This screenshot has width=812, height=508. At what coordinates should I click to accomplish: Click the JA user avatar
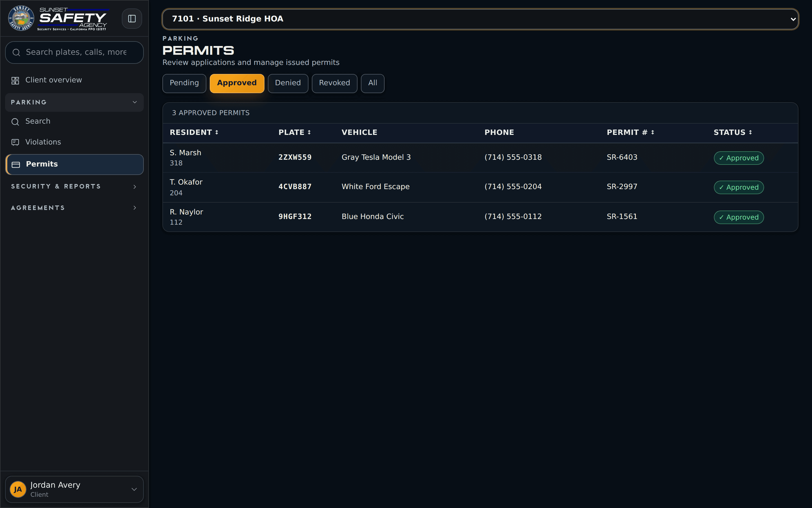18,489
